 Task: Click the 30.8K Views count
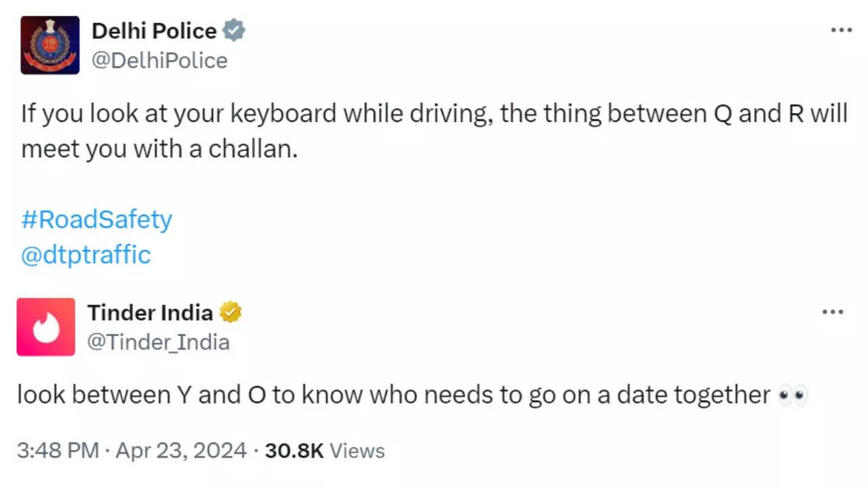tap(294, 450)
